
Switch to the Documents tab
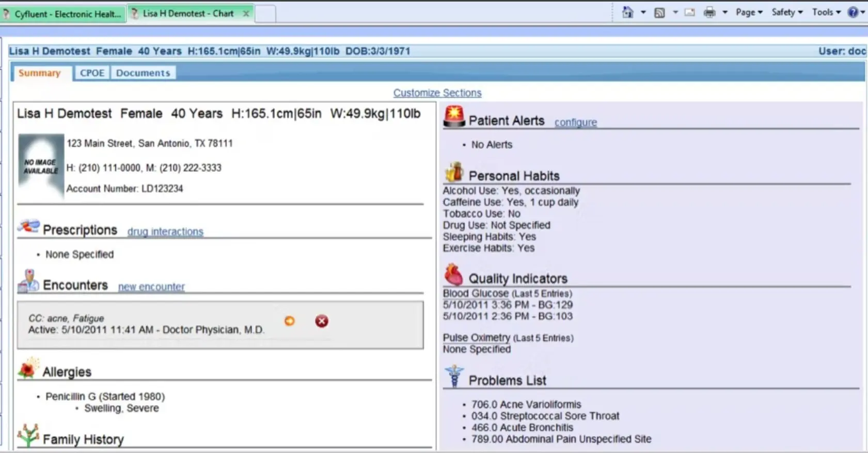pyautogui.click(x=143, y=73)
